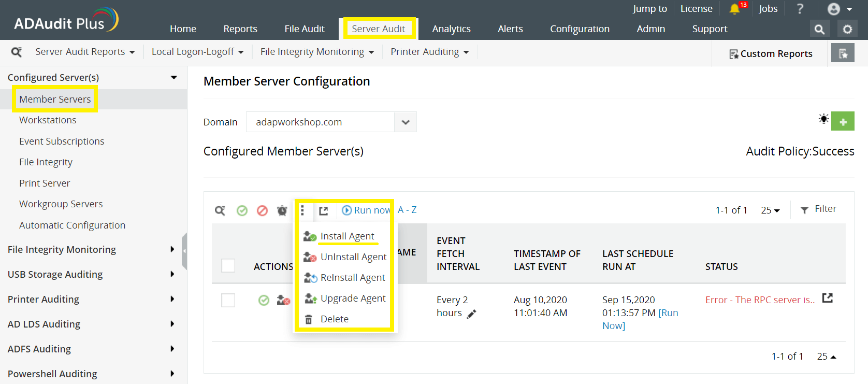The width and height of the screenshot is (868, 384).
Task: Open the three-dot more actions menu
Action: click(x=302, y=210)
